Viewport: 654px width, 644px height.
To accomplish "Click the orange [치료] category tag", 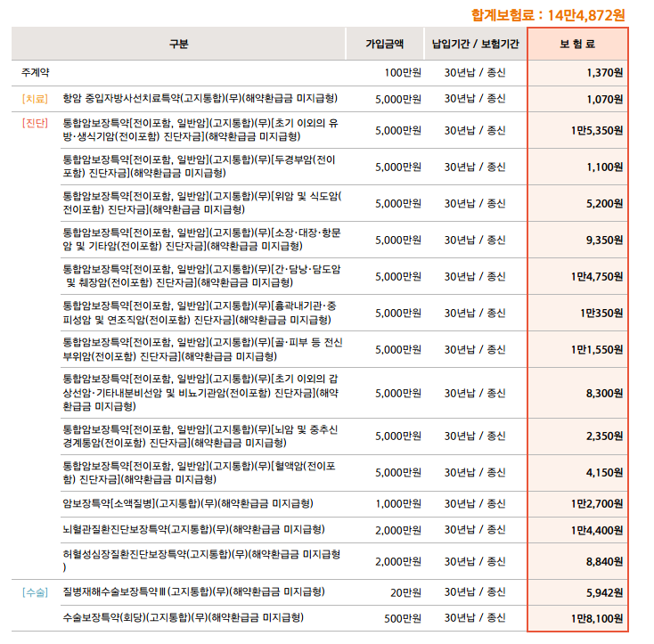I will [35, 99].
